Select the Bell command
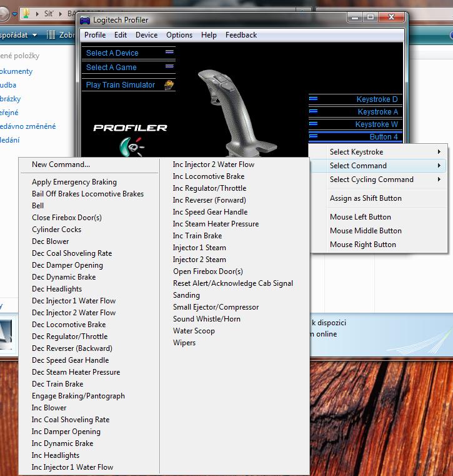This screenshot has width=453, height=476. click(38, 206)
